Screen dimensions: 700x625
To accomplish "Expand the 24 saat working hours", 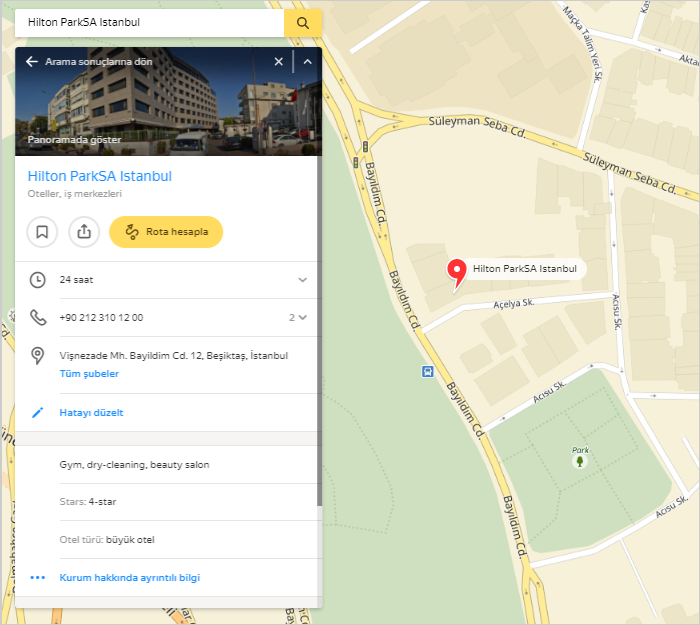I will [302, 280].
